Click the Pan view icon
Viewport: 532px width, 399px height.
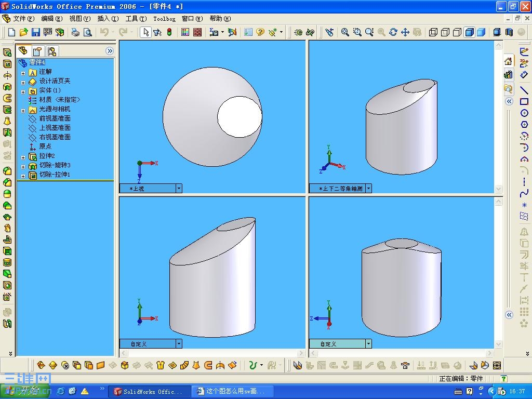click(x=405, y=32)
